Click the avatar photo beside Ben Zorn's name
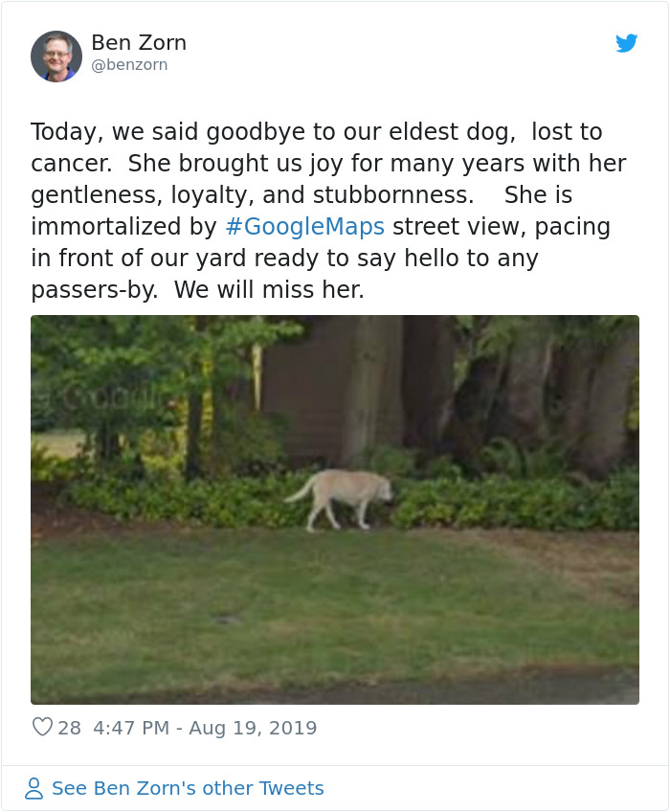 pyautogui.click(x=56, y=56)
